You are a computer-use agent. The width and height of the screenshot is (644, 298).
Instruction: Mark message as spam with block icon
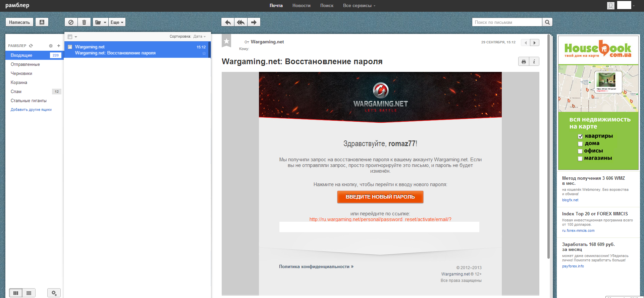tap(71, 22)
